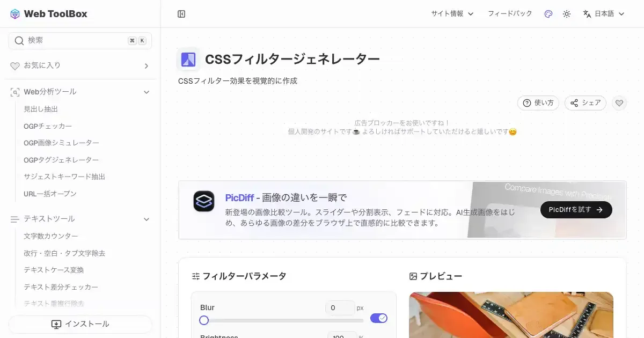
Task: Open the 日本語 language selector
Action: coord(604,14)
